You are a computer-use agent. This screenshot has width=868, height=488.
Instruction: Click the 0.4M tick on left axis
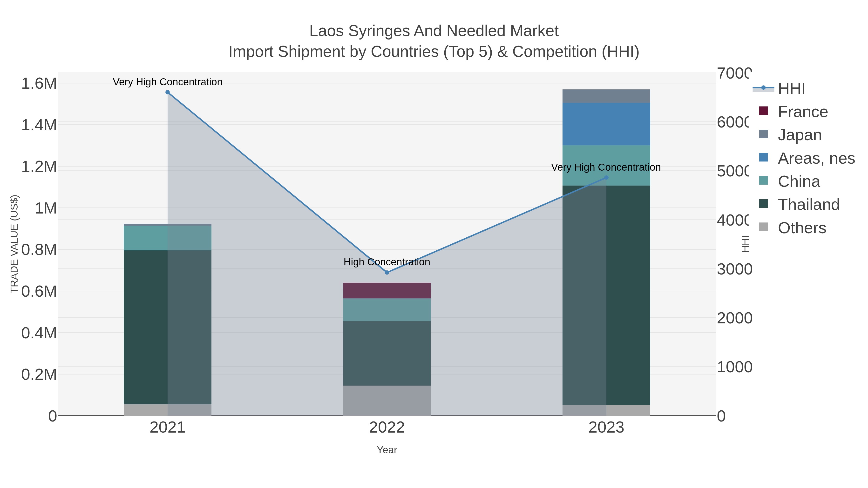point(39,333)
